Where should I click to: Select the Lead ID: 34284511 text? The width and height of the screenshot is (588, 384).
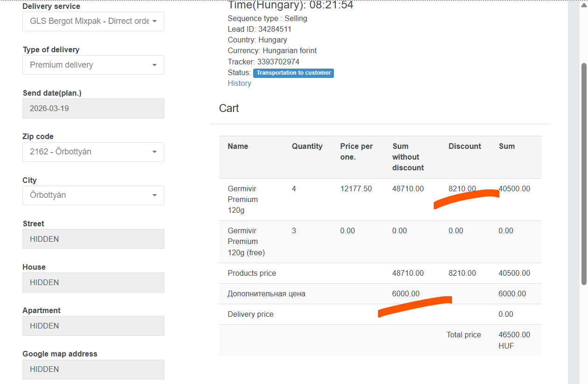[259, 29]
